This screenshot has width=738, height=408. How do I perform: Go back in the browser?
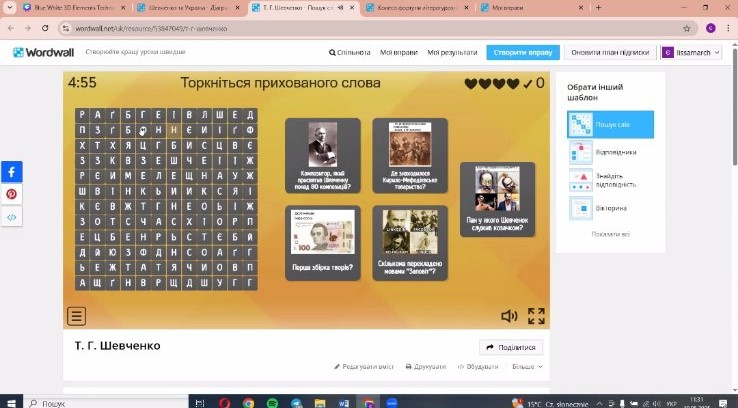pyautogui.click(x=11, y=28)
